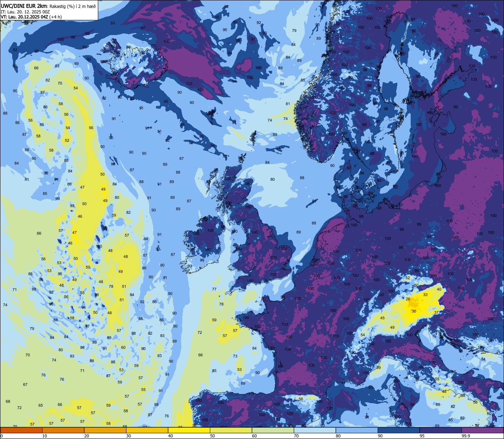Select the light blue 80–90 legend swatch
504x439 pixels.
pos(357,430)
